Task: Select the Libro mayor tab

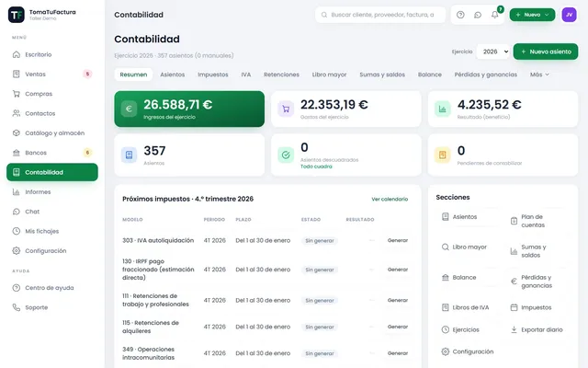Action: click(329, 75)
